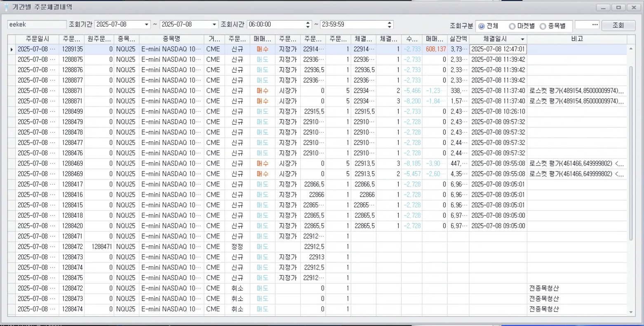The image size is (644, 326).
Task: Click the 비고 column header
Action: (577, 39)
